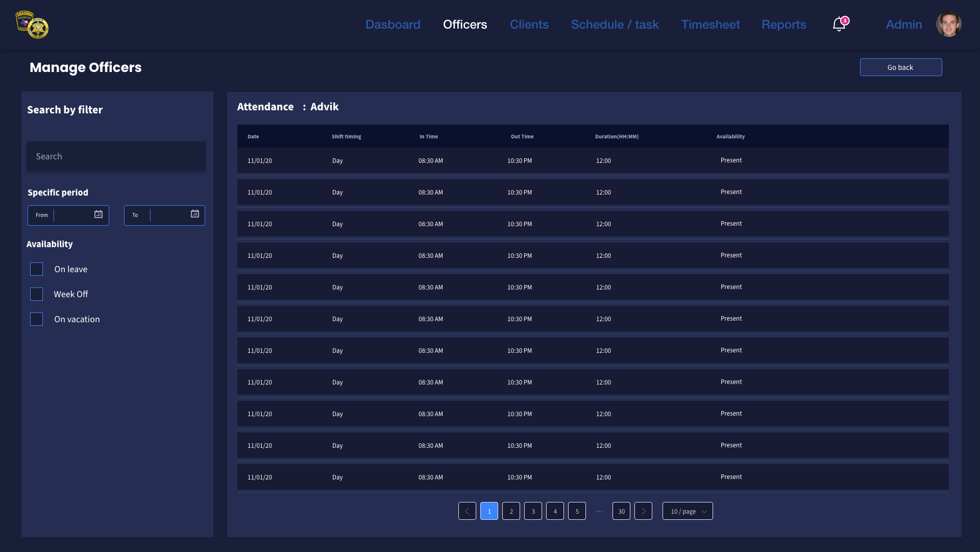Navigate to the Clients section
The width and height of the screenshot is (980, 552).
tap(529, 25)
